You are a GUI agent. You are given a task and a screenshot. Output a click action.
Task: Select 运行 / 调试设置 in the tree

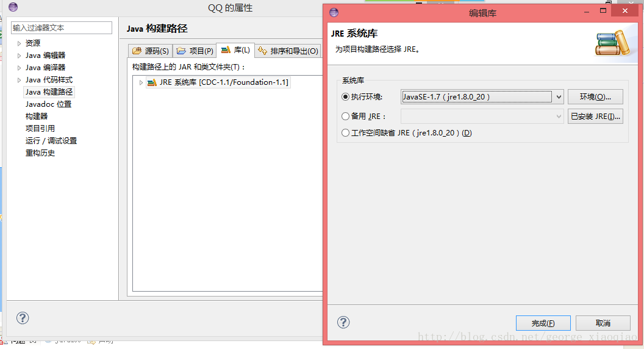51,140
